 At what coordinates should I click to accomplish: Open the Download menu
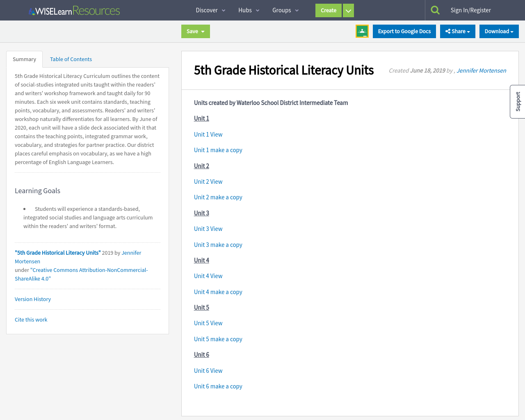[499, 31]
